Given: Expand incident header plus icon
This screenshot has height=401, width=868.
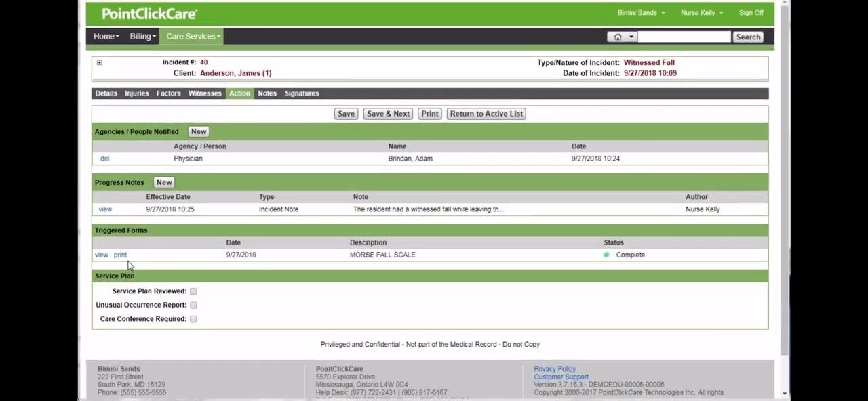Looking at the screenshot, I should pyautogui.click(x=99, y=62).
